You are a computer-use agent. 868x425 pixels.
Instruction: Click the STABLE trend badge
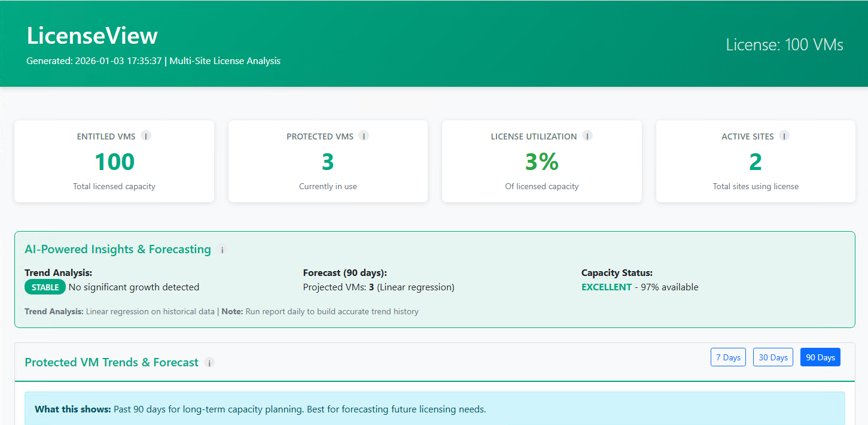[45, 287]
